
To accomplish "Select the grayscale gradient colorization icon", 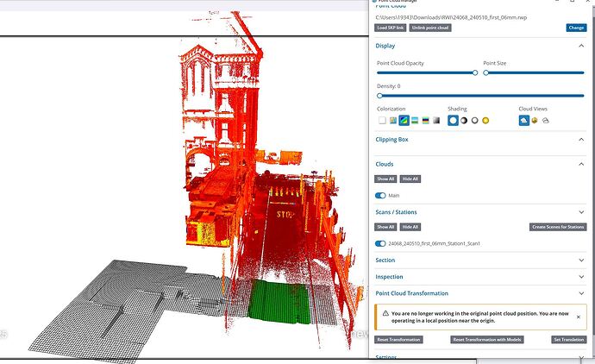I will pos(436,120).
